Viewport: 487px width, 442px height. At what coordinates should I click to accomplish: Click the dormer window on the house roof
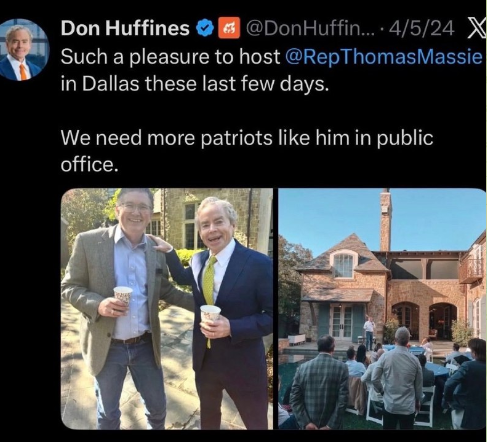coord(343,265)
